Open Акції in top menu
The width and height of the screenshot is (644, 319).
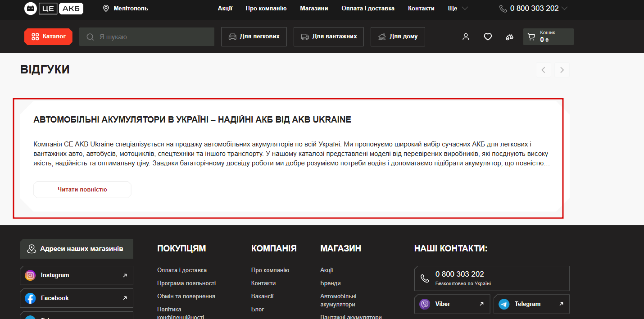click(x=225, y=9)
